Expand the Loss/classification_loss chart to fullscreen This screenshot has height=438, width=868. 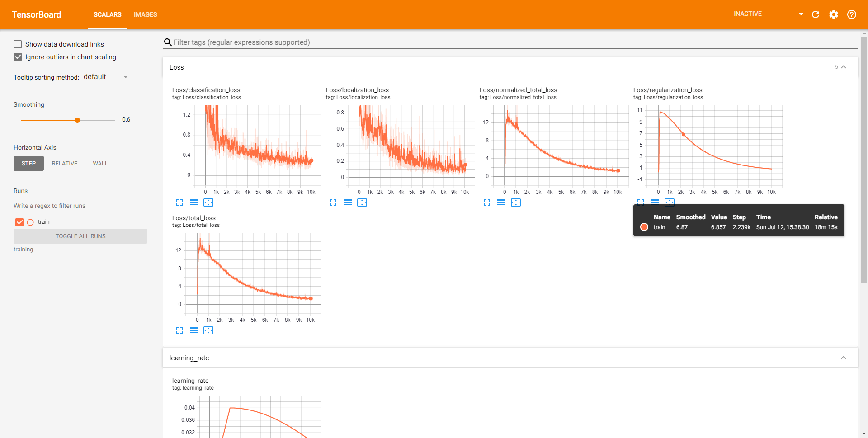point(179,203)
